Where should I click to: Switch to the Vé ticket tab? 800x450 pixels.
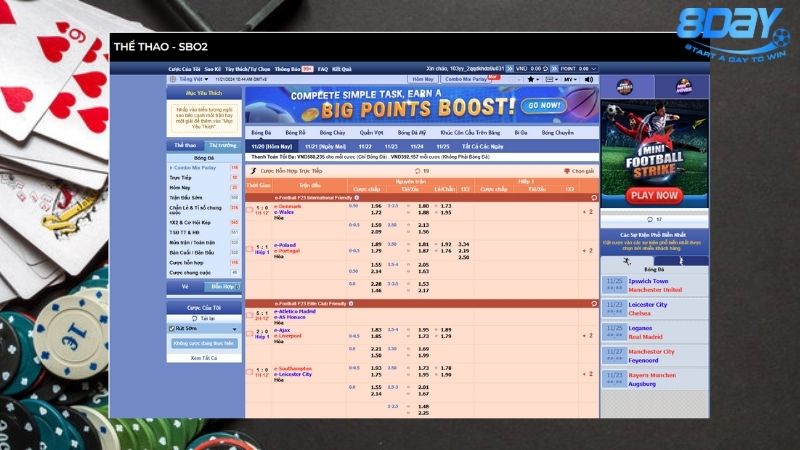click(185, 287)
